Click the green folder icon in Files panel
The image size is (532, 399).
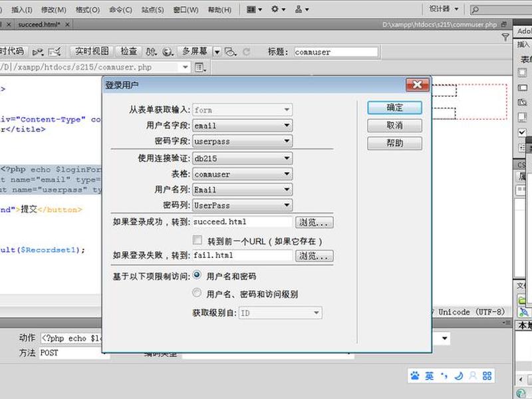(522, 300)
